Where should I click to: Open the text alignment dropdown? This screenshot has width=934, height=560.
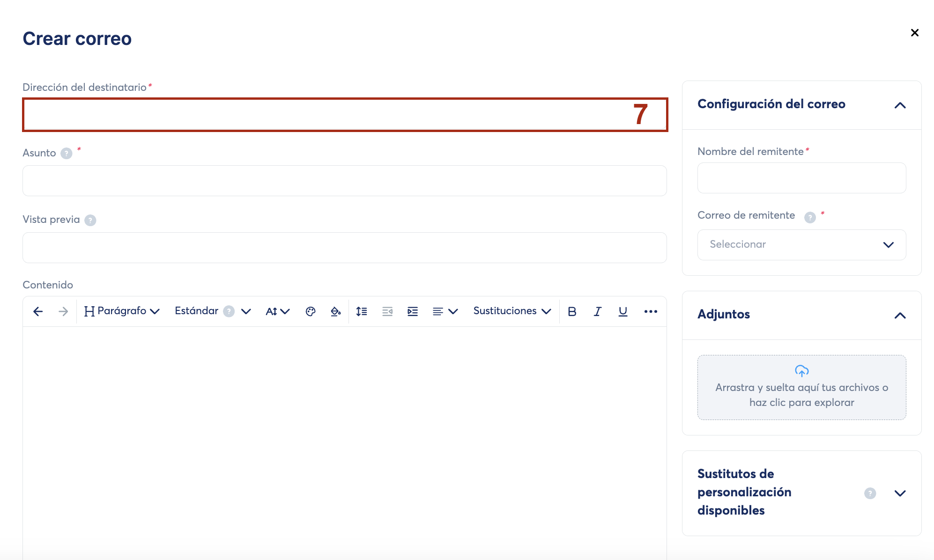tap(445, 311)
